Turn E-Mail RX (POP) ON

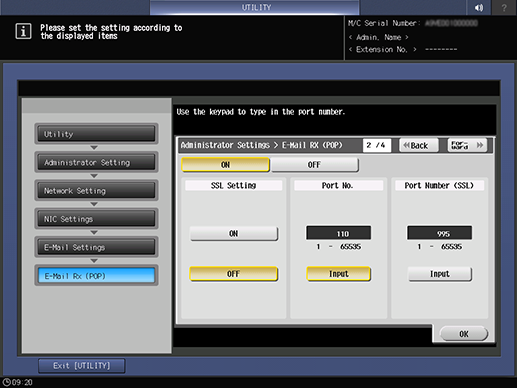tap(225, 165)
